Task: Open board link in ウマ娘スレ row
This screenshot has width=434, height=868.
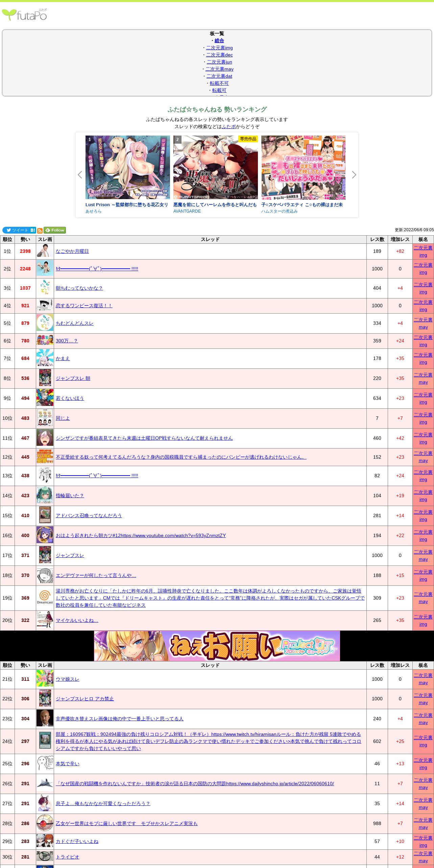Action: 423,679
